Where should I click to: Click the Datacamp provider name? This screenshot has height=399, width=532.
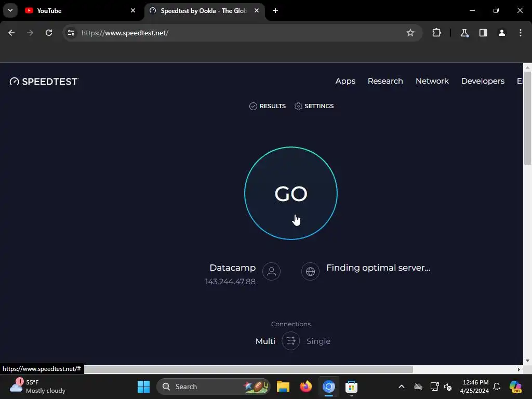(x=232, y=268)
